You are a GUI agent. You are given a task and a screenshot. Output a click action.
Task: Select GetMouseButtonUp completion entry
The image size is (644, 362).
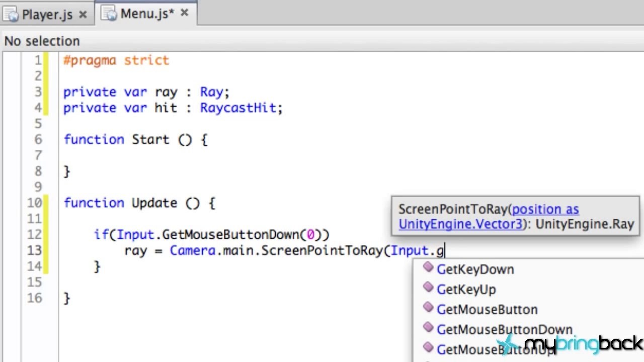pos(495,349)
